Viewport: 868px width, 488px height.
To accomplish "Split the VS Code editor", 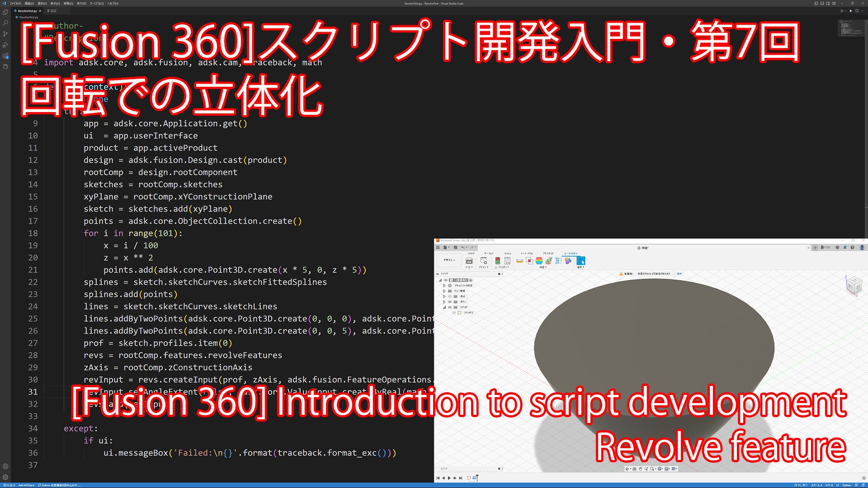I will (857, 11).
